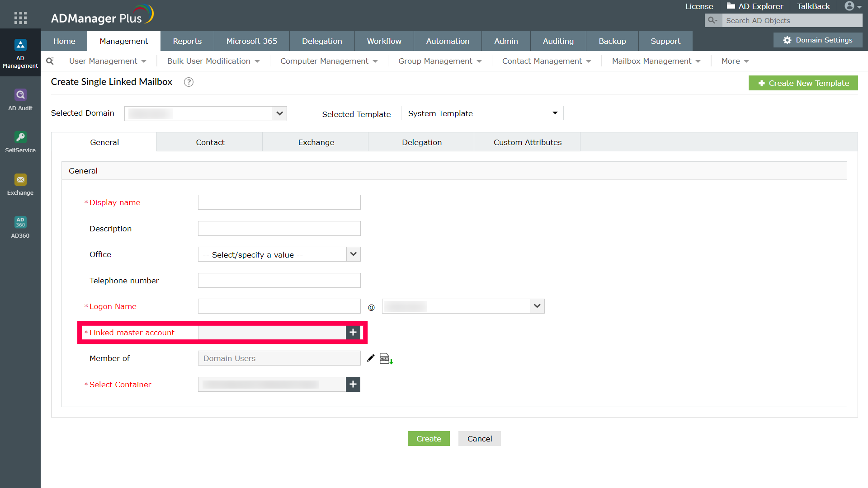Click help icon beside page title

(x=189, y=82)
